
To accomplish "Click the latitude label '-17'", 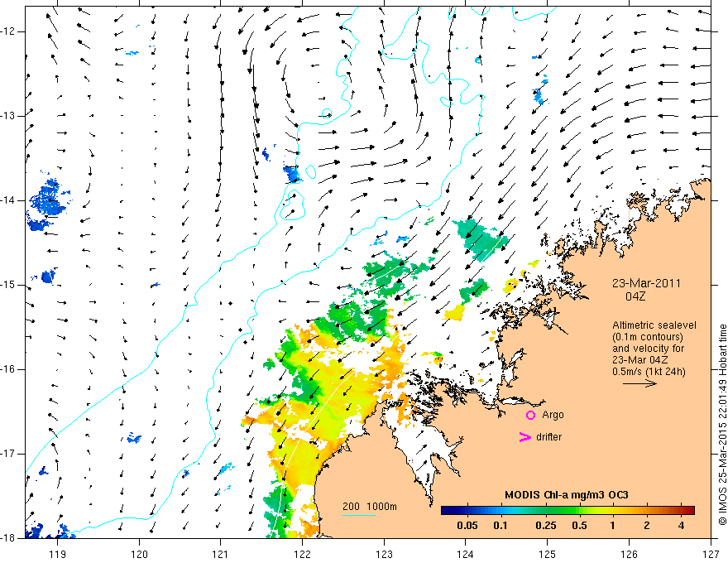I will pos(8,454).
